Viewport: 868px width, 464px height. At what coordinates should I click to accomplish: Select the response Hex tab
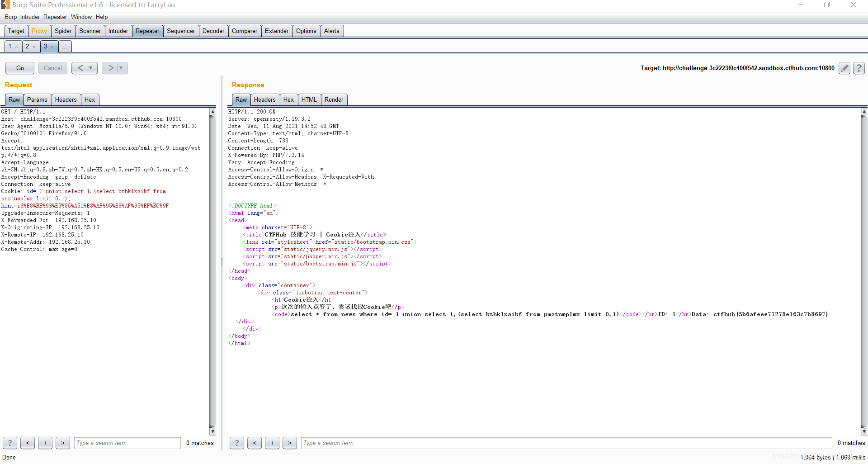(x=289, y=99)
